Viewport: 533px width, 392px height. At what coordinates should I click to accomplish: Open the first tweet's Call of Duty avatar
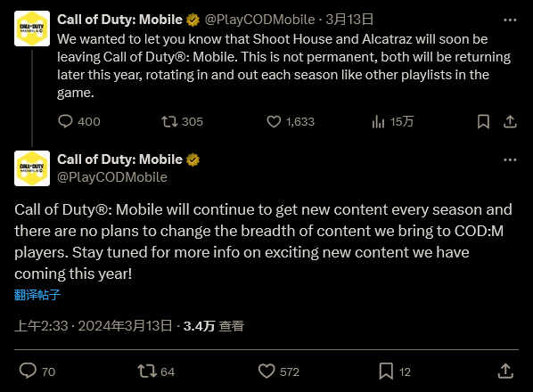coord(32,29)
